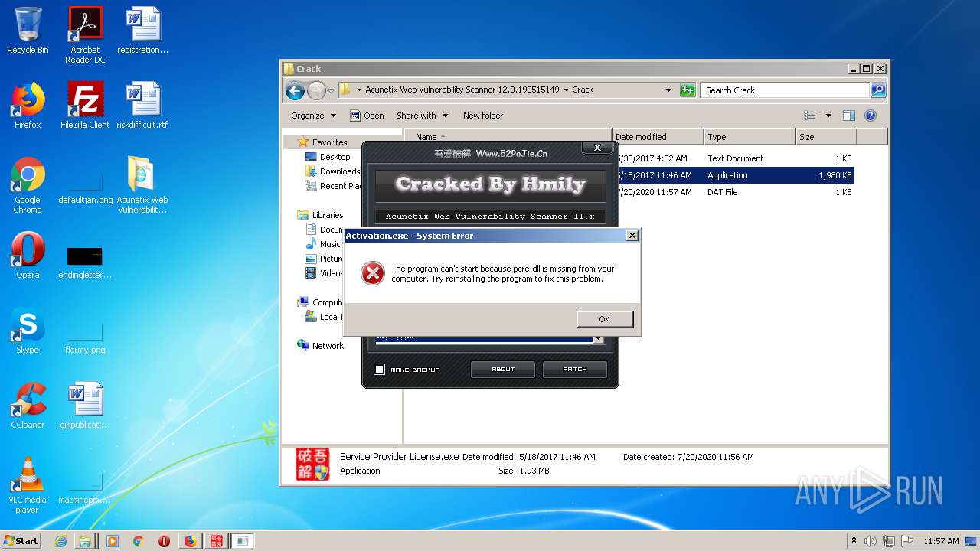Click the address bar refresh button
980x551 pixels.
click(688, 90)
